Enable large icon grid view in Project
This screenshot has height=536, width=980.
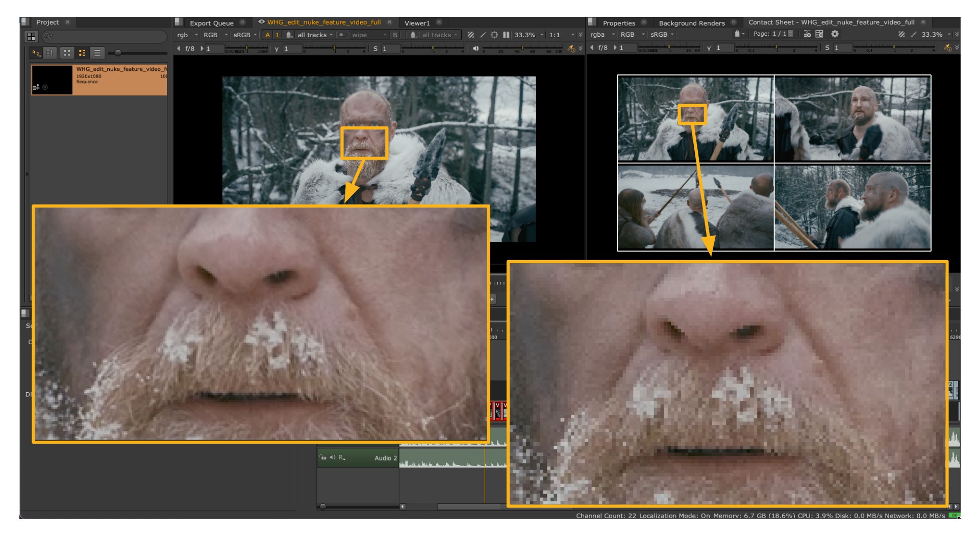tap(67, 53)
